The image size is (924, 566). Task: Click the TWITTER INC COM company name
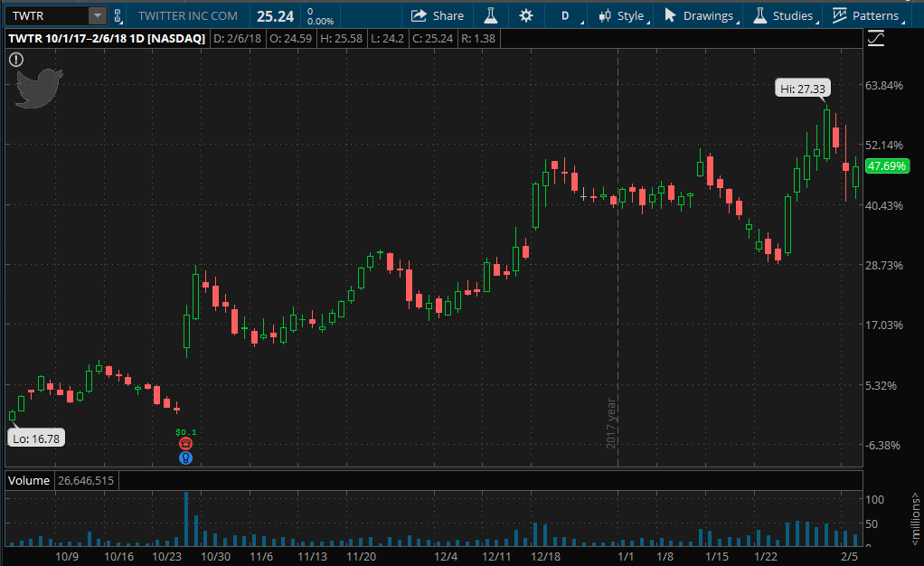(x=188, y=16)
